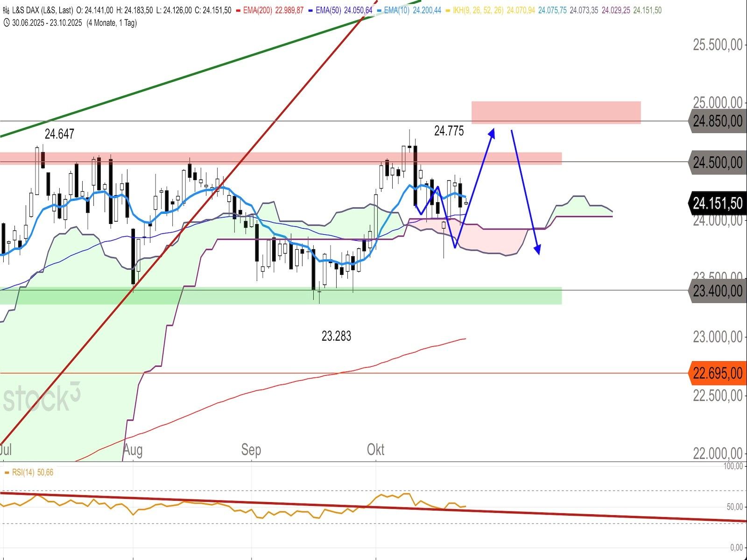Click the RSI(14) indicator label
This screenshot has height=560, width=747.
coord(23,472)
